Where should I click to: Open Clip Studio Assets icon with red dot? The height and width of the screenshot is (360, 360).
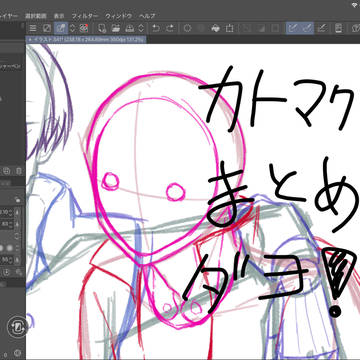(x=84, y=28)
